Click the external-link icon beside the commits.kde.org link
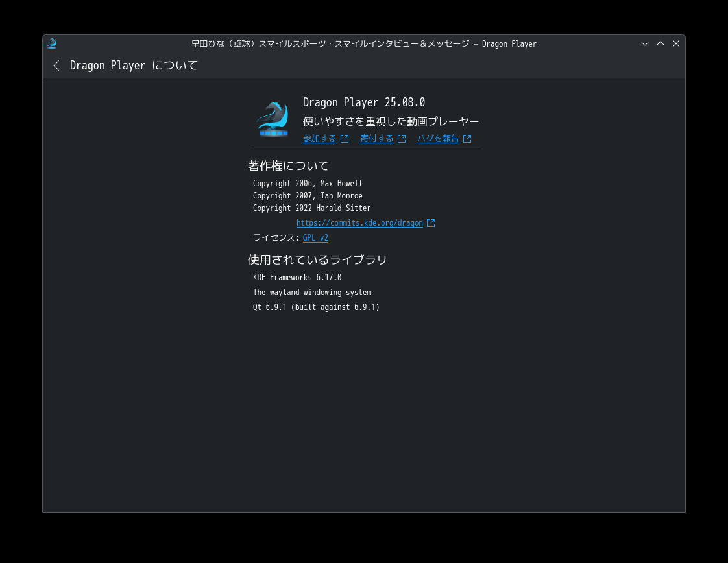 pos(430,222)
